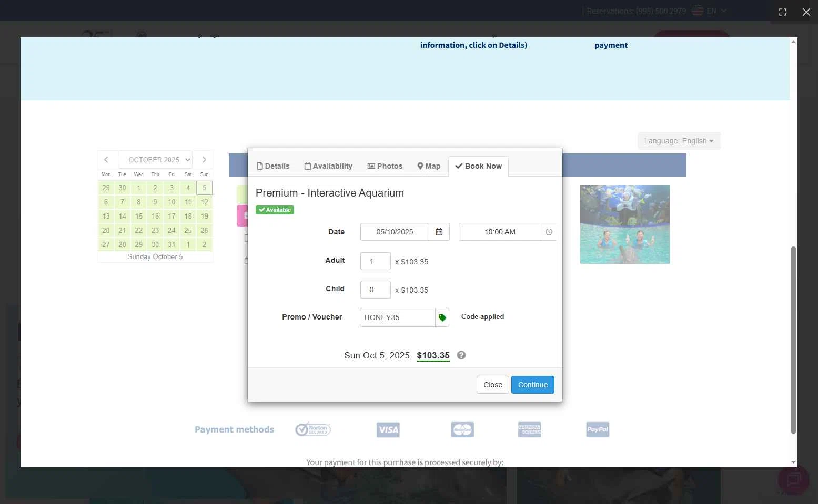The width and height of the screenshot is (818, 504).
Task: Select Norton Secured payment badge
Action: (313, 429)
